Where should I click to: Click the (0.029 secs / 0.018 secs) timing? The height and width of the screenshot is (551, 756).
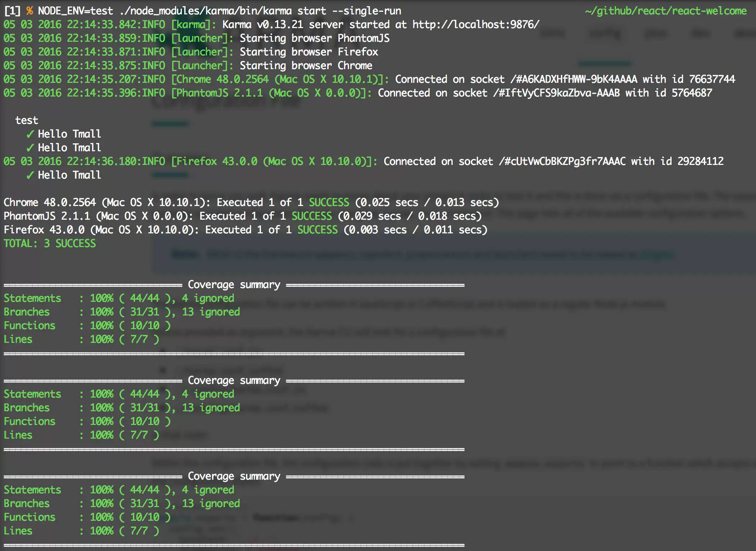410,216
